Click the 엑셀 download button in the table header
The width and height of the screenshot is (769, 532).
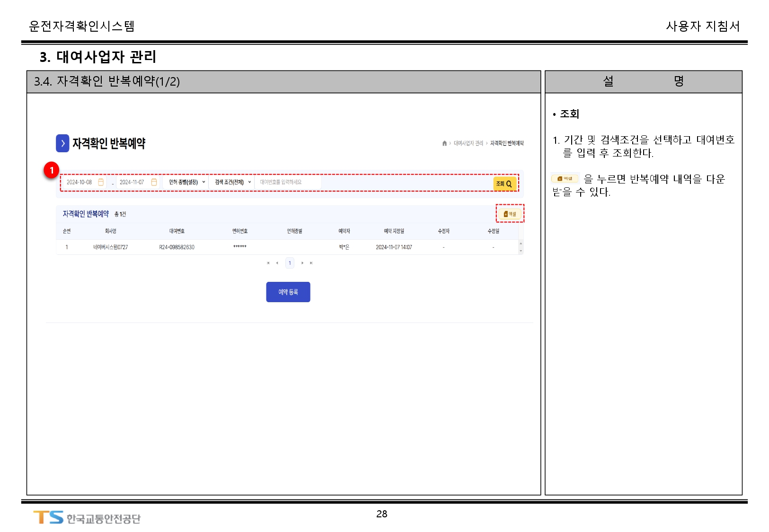tap(510, 214)
